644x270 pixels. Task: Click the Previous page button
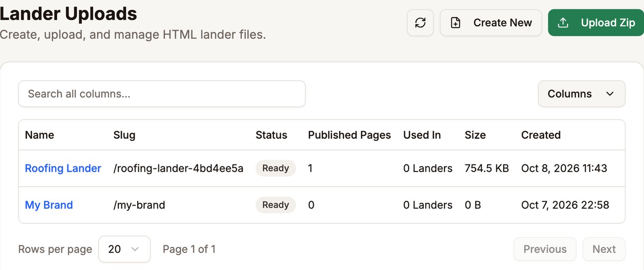pyautogui.click(x=545, y=249)
